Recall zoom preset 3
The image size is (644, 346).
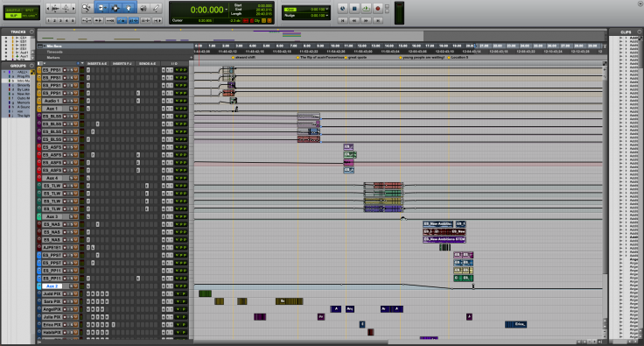tap(60, 20)
